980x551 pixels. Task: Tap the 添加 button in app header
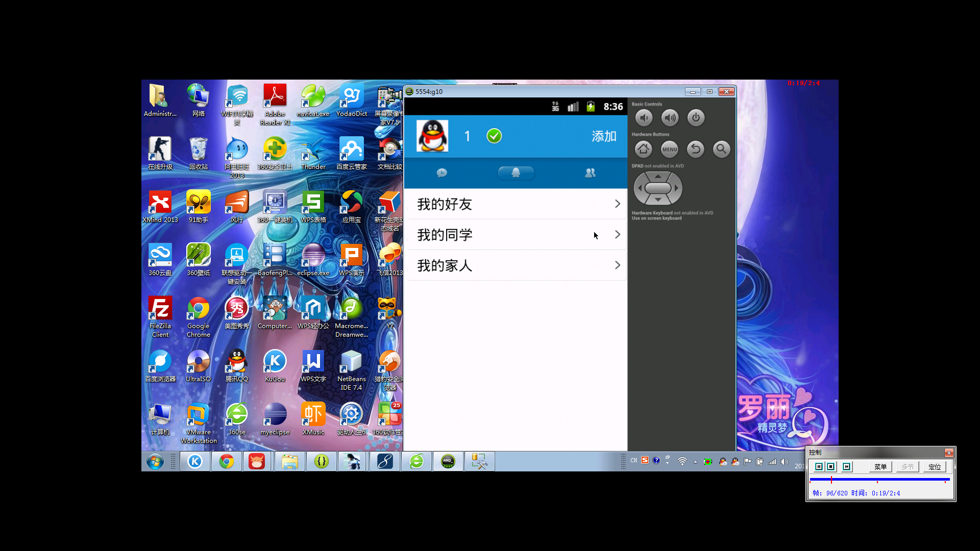point(604,136)
